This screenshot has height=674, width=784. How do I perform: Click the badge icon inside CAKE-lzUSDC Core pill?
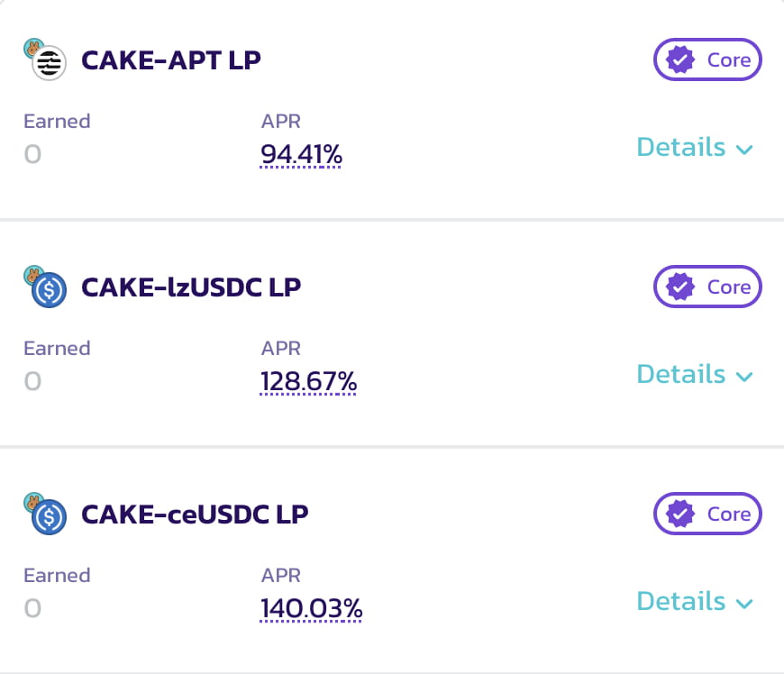coord(681,287)
